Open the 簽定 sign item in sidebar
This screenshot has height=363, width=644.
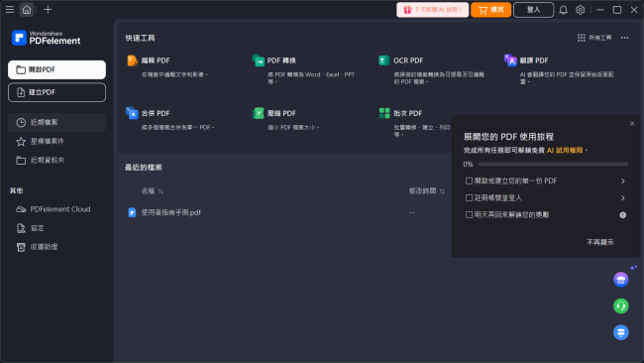pyautogui.click(x=56, y=228)
